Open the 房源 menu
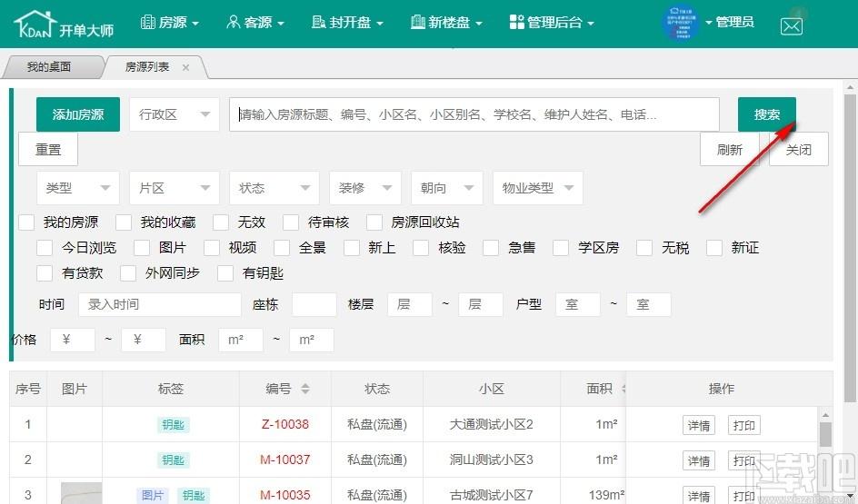The image size is (858, 504). coord(170,23)
